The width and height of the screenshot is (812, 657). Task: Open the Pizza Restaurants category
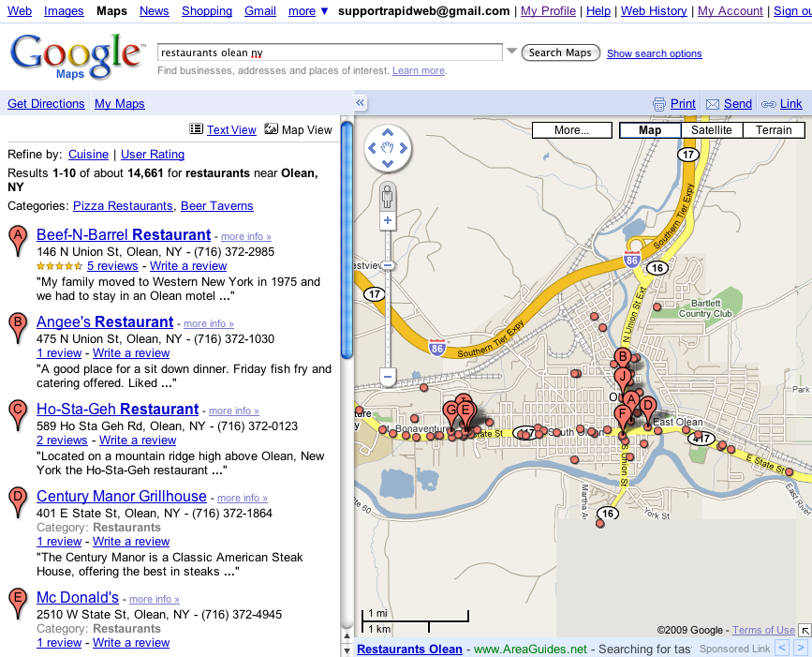point(123,205)
